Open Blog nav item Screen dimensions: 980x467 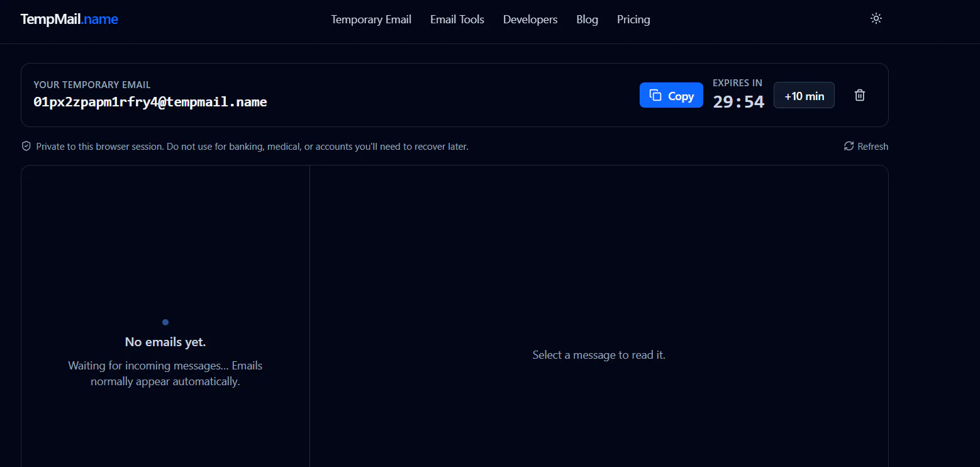[587, 20]
